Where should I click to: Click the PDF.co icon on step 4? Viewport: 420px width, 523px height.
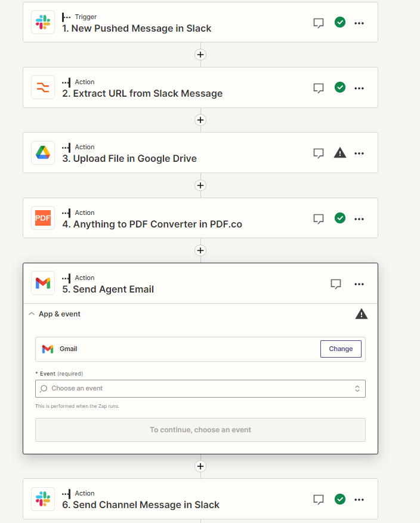43,218
